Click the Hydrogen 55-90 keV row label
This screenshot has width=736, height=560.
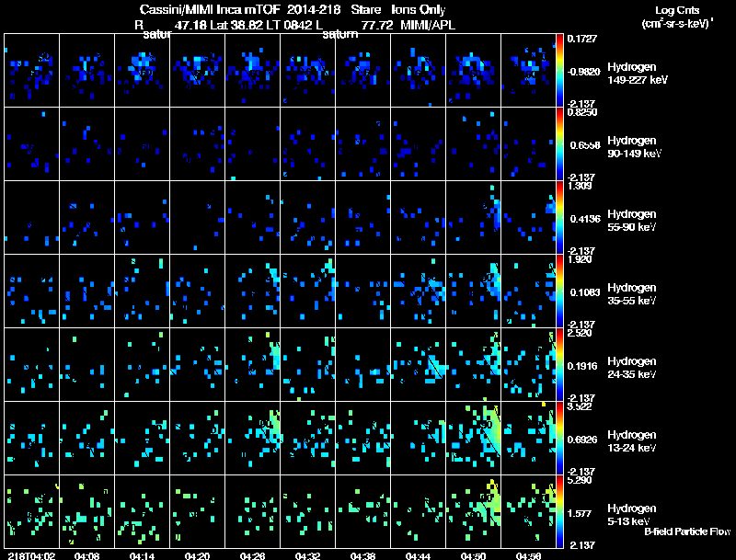[x=632, y=221]
